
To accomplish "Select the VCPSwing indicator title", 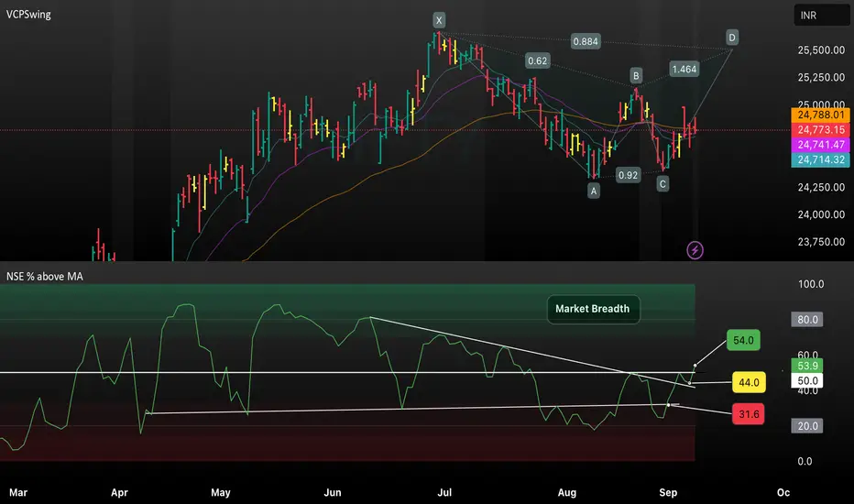I will 28,15.
